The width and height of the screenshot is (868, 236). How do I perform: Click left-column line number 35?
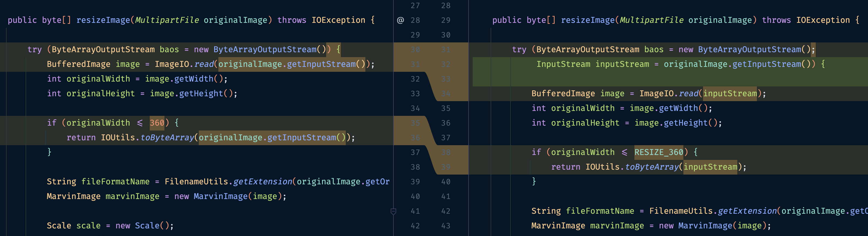click(415, 123)
